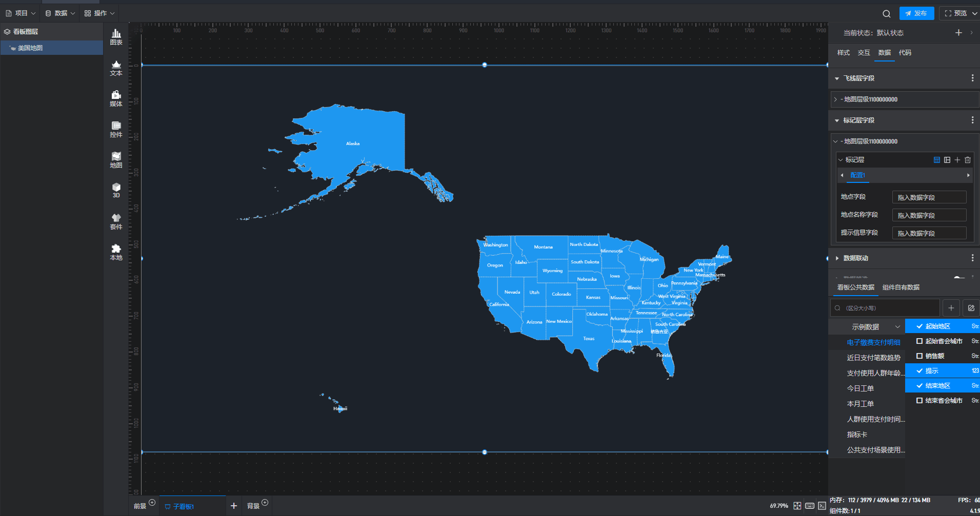
Task: Select the 看板公共数据 tab
Action: (x=856, y=287)
